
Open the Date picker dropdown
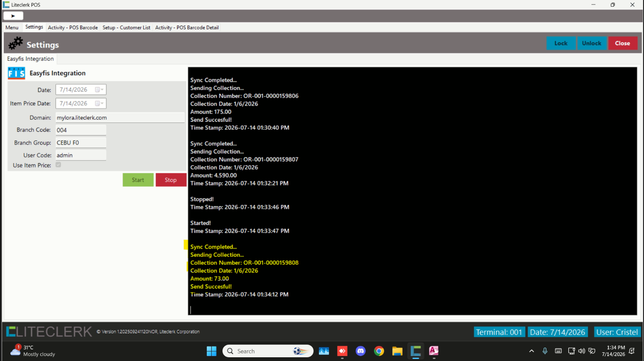pyautogui.click(x=99, y=89)
